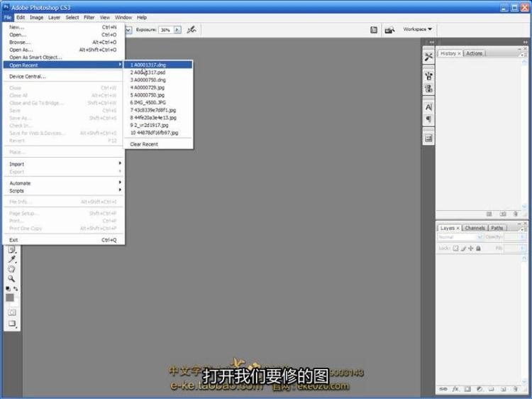The height and width of the screenshot is (399, 532).
Task: Open the Layer Comps dock icon
Action: tap(428, 138)
